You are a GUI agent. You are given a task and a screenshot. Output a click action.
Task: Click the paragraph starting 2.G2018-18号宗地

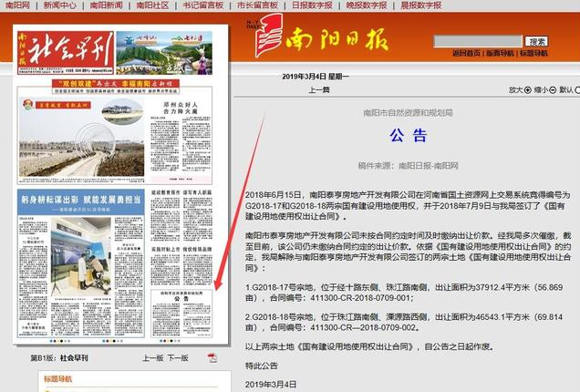pos(404,322)
